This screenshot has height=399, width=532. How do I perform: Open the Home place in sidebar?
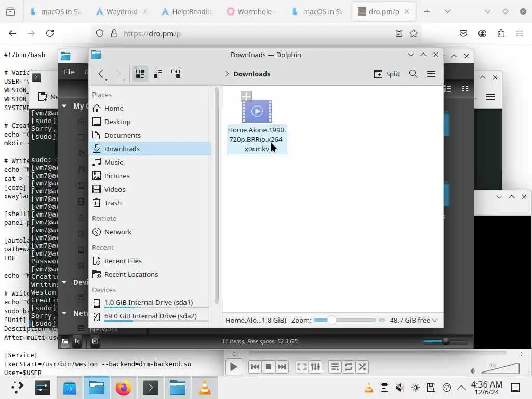click(x=151, y=108)
